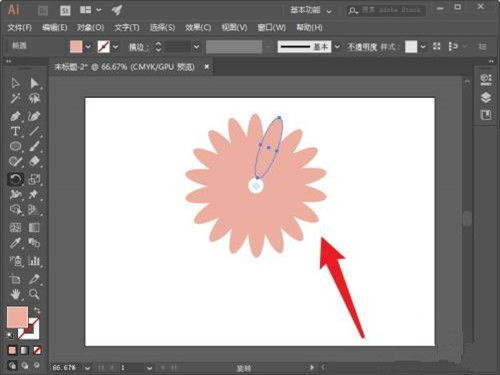Select the Shape Builder tool
Image resolution: width=500 pixels, height=375 pixels.
click(15, 209)
